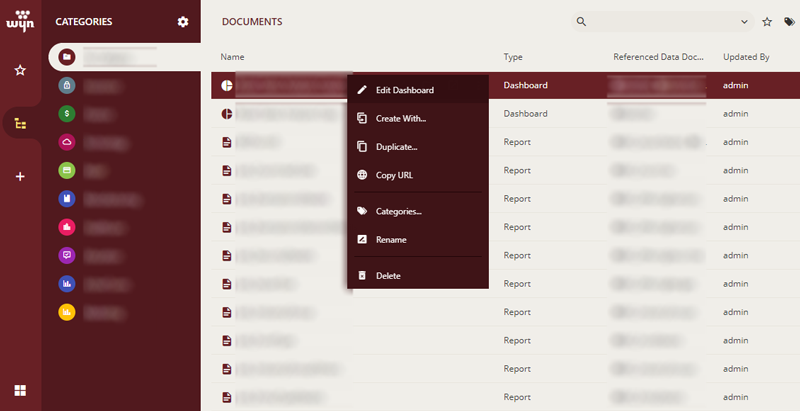The height and width of the screenshot is (411, 800).
Task: Open Favorites star in left sidebar
Action: click(x=20, y=70)
